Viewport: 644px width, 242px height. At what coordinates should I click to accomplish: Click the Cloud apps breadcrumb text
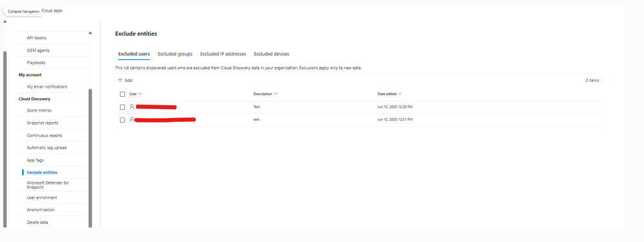[52, 10]
